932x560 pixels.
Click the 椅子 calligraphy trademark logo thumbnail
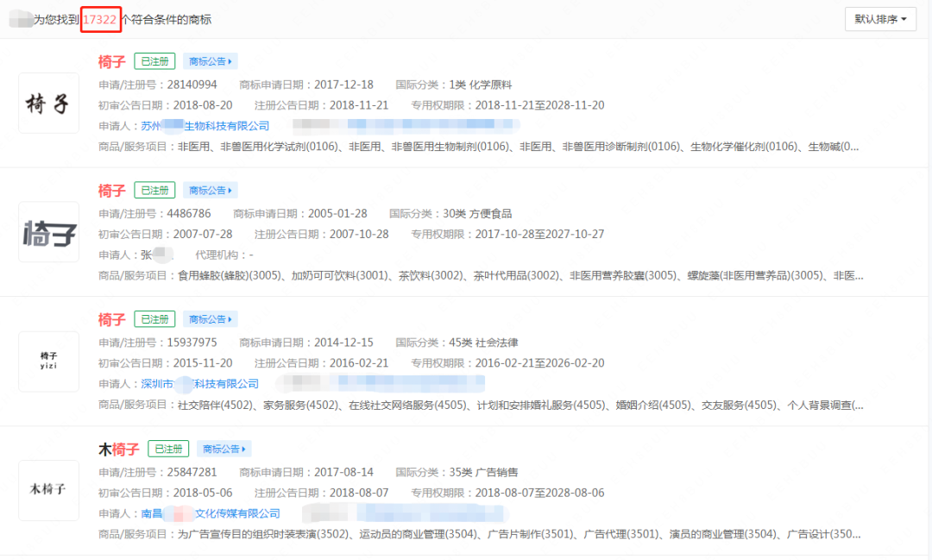tap(48, 104)
